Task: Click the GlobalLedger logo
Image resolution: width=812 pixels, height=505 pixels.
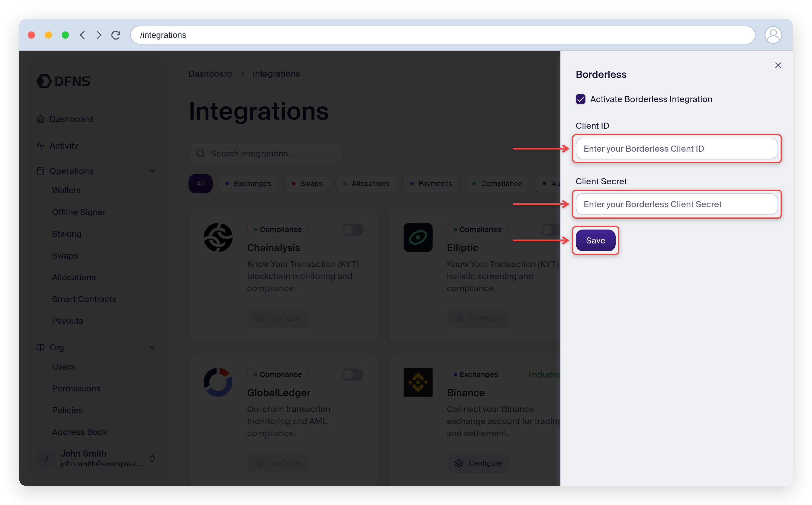Action: click(x=218, y=382)
